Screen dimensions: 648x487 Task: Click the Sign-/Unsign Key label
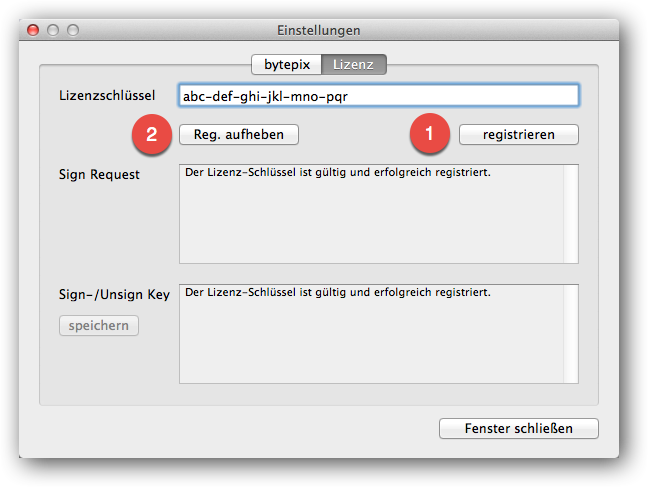pos(114,294)
